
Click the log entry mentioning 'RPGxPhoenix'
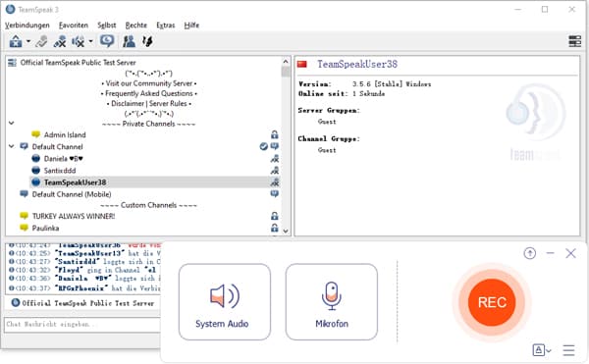(84, 288)
